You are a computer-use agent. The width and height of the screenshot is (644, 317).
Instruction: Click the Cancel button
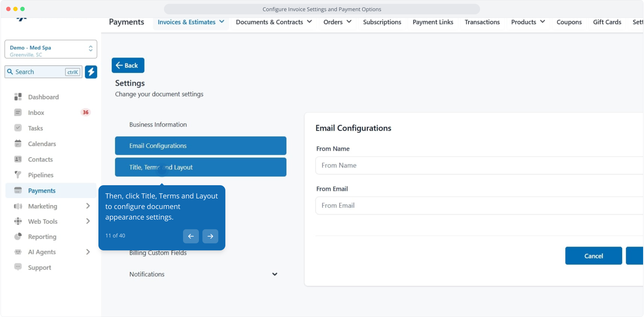(593, 256)
